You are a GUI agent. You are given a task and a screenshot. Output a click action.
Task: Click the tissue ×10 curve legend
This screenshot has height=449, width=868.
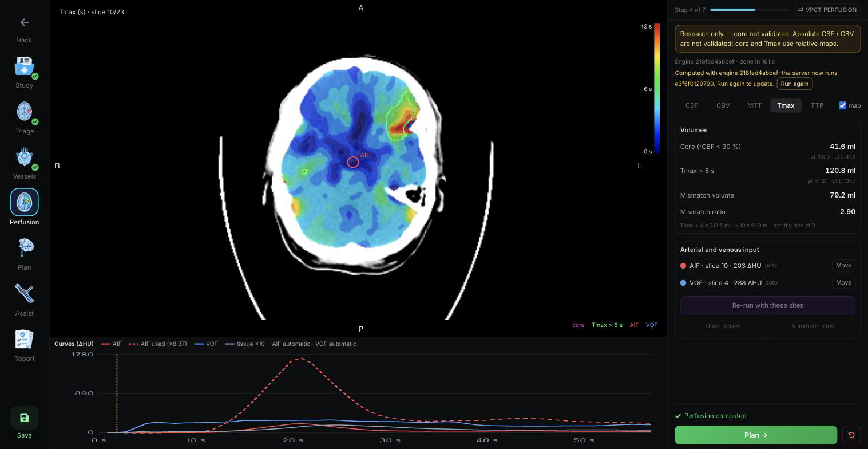pos(245,344)
